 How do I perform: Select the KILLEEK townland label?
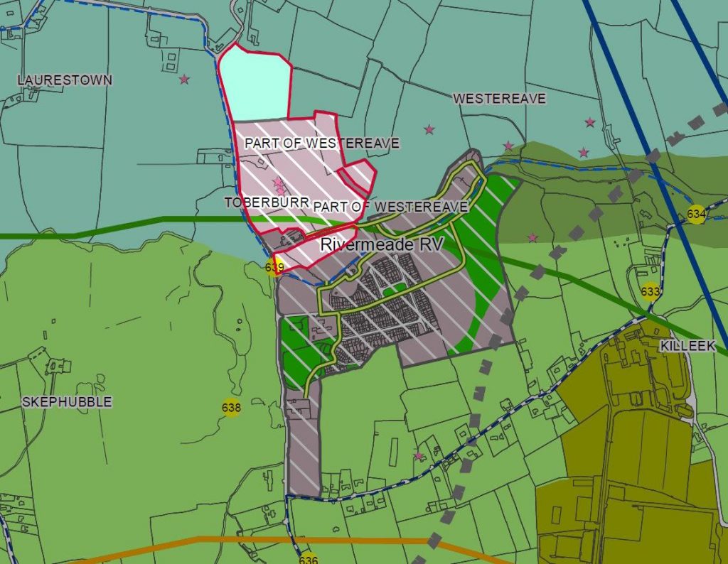click(687, 345)
